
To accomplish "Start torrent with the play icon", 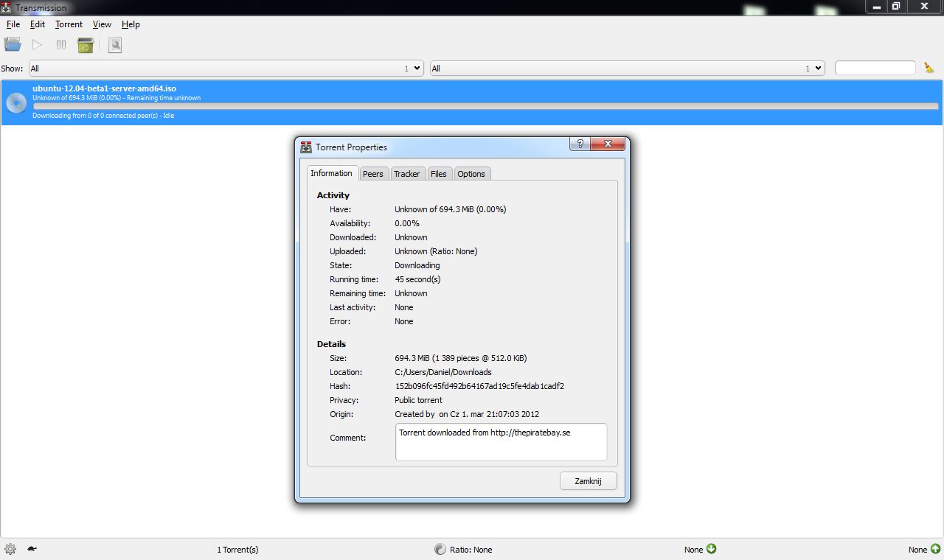I will (x=37, y=45).
